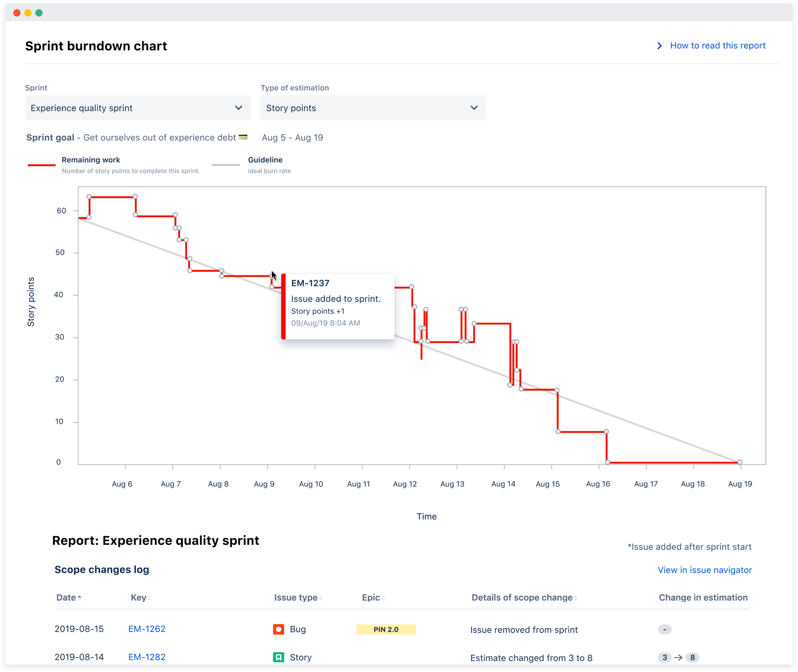Viewport: 798px width, 672px height.
Task: Click the Story issue type icon
Action: (279, 657)
